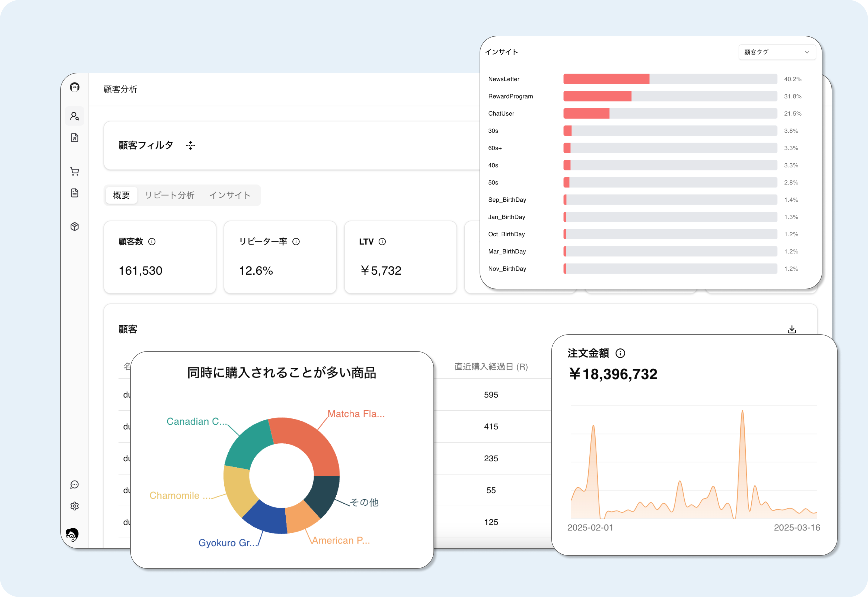The image size is (868, 597).
Task: Click the NewsLetter bar in insights
Action: [606, 79]
